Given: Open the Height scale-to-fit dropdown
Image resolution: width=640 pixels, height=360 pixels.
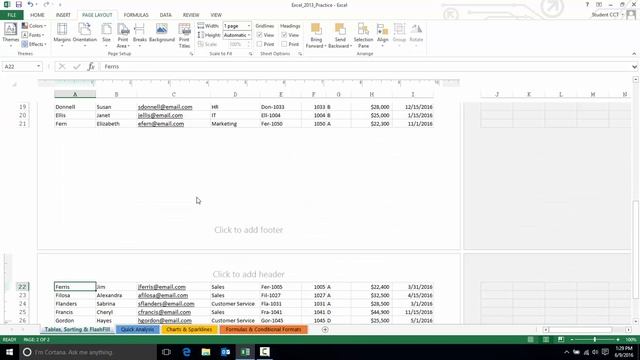Looking at the screenshot, I should pyautogui.click(x=249, y=35).
